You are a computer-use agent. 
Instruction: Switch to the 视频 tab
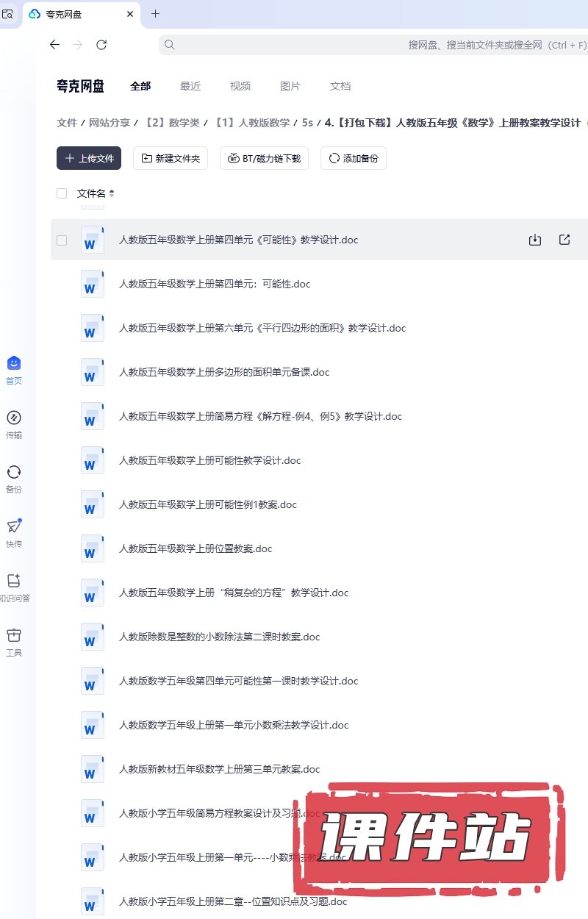(240, 86)
